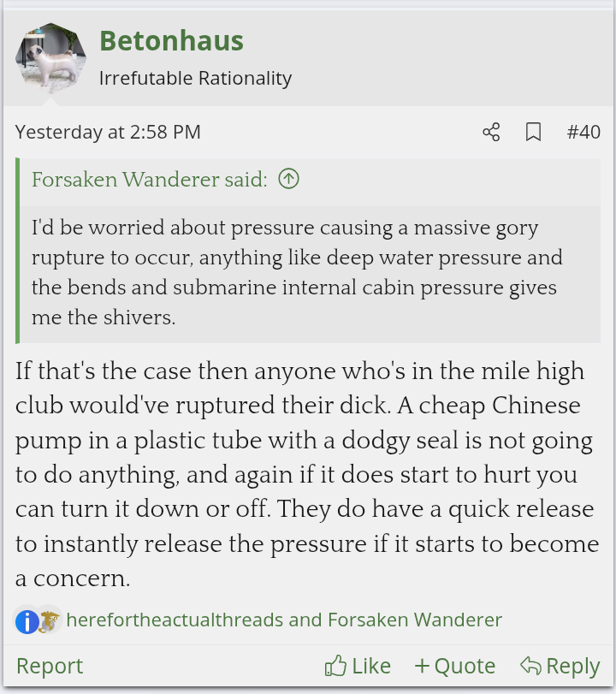This screenshot has width=616, height=694.
Task: Open Betonhaus's avatar picture
Action: pyautogui.click(x=50, y=58)
